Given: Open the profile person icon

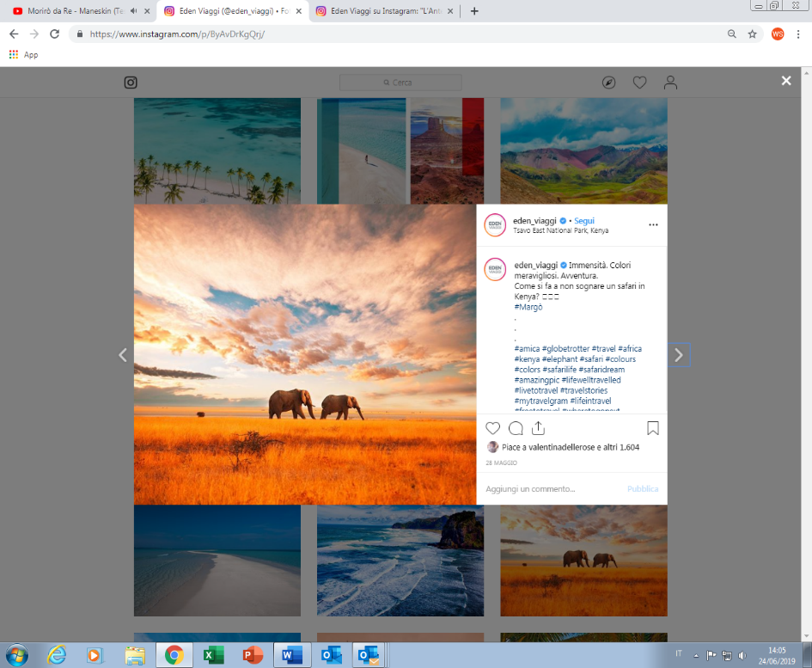Looking at the screenshot, I should (x=670, y=83).
